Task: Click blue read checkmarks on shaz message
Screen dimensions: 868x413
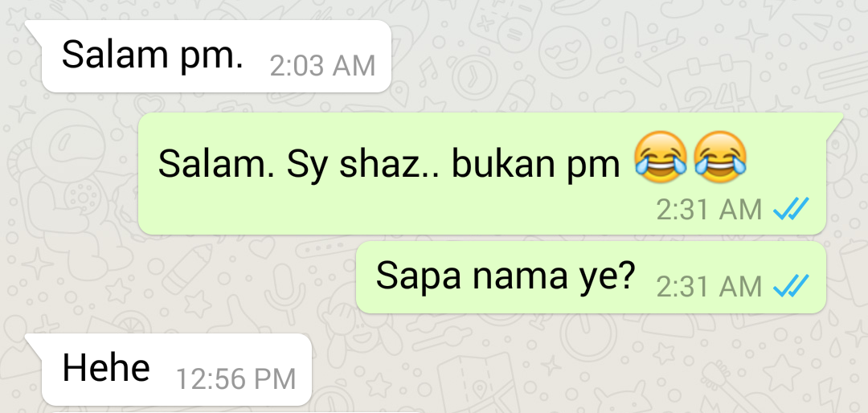Action: pyautogui.click(x=791, y=209)
